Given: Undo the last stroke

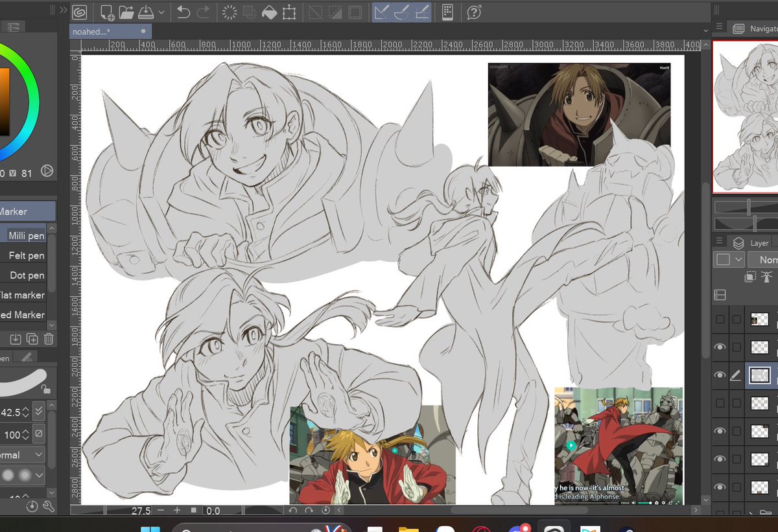Looking at the screenshot, I should [183, 12].
